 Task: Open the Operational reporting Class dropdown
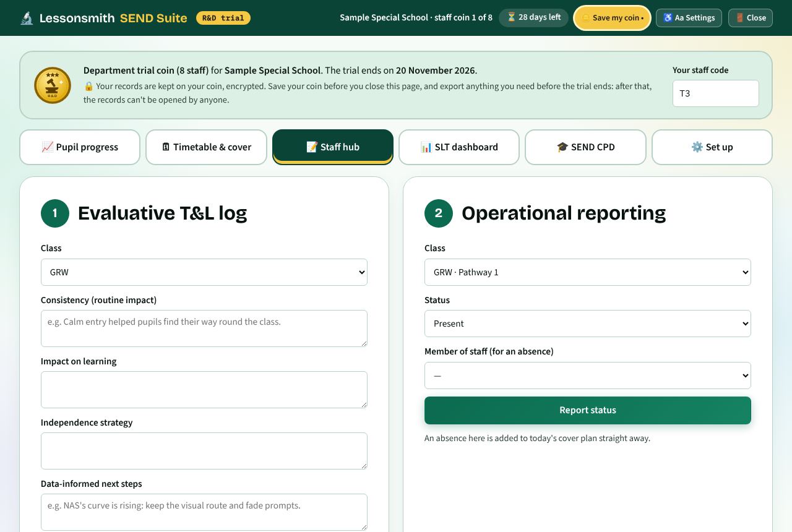coord(588,272)
